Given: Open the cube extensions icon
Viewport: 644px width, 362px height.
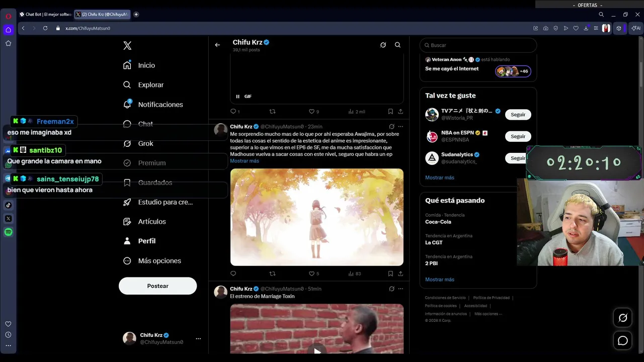Looking at the screenshot, I should [x=619, y=28].
